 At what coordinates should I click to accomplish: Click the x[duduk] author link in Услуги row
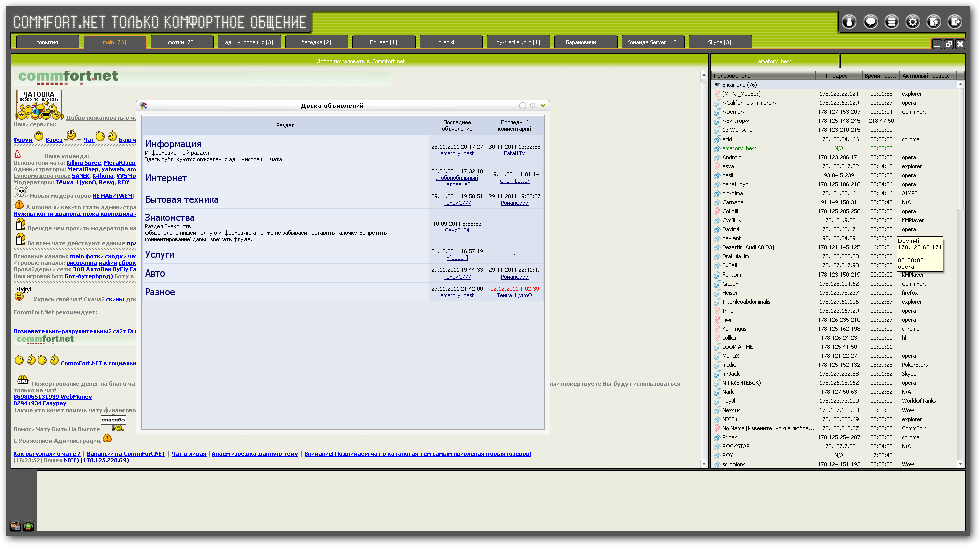click(x=457, y=258)
